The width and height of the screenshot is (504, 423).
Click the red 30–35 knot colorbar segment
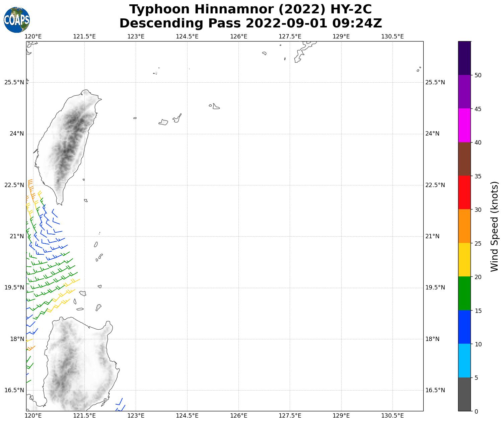coord(464,192)
